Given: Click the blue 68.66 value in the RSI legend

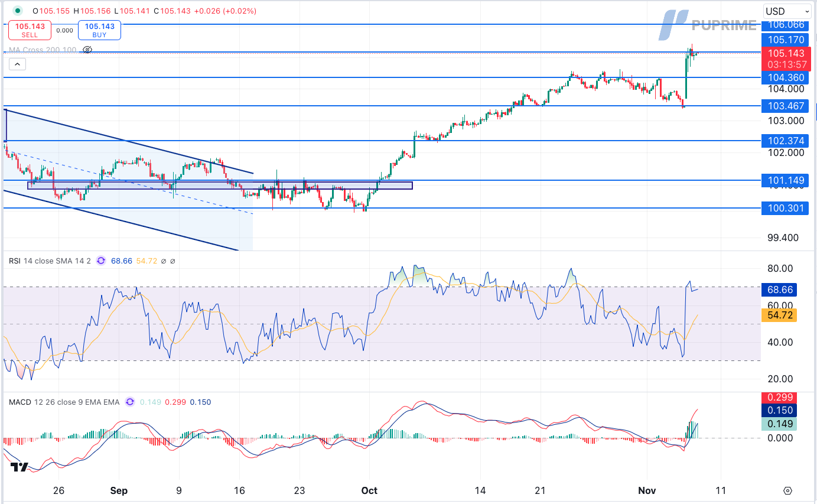Looking at the screenshot, I should [121, 261].
